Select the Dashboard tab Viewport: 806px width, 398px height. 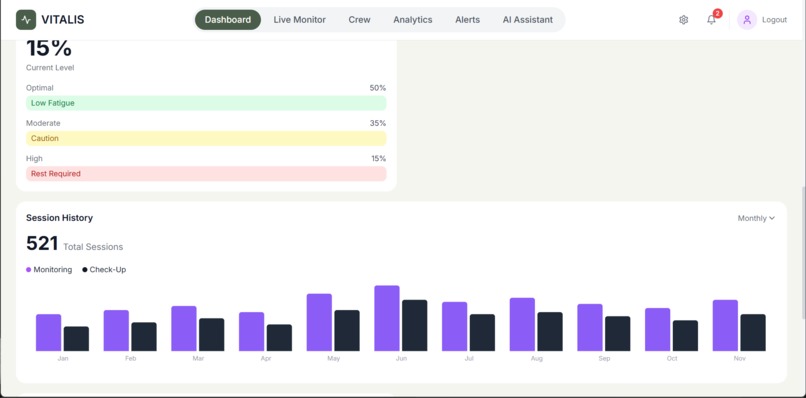(228, 20)
